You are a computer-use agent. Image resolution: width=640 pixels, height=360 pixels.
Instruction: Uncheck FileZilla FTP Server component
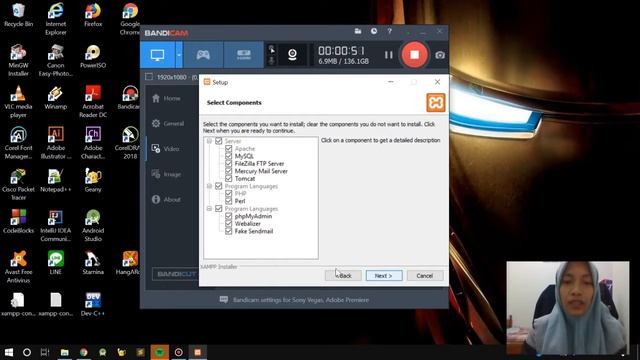click(x=229, y=164)
